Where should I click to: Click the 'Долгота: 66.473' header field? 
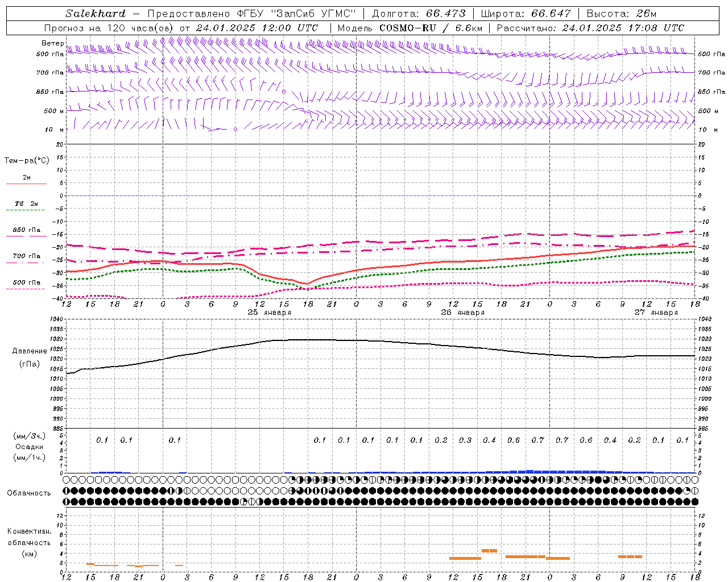(x=419, y=14)
